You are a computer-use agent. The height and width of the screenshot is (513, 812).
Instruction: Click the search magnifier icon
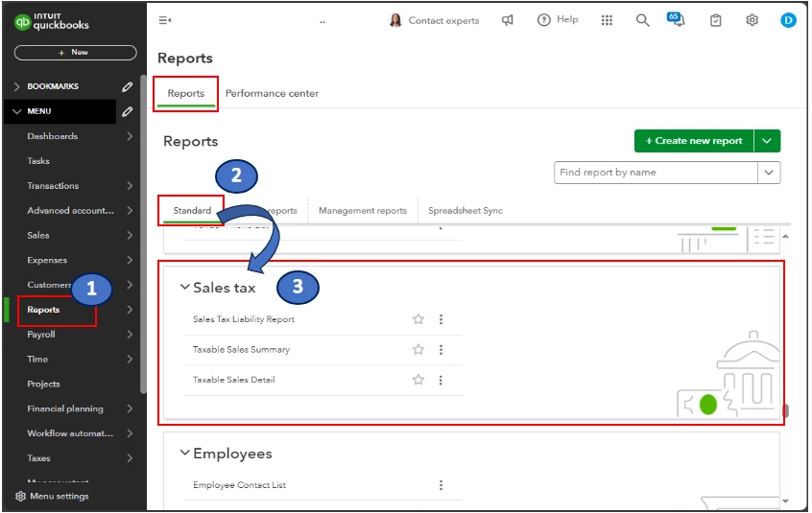[642, 20]
